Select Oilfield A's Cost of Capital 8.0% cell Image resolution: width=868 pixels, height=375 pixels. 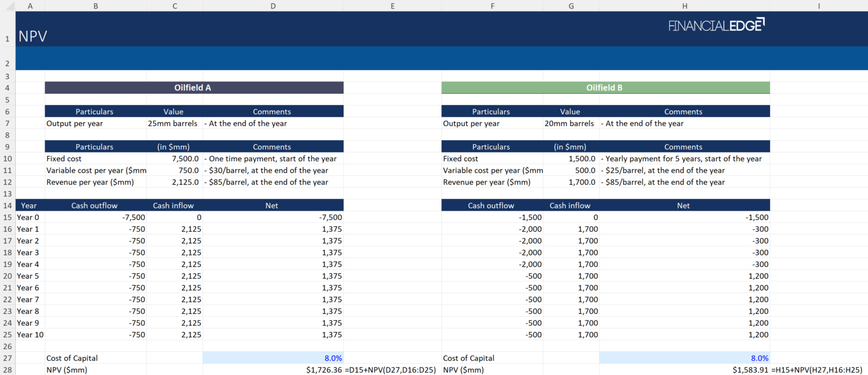(273, 357)
